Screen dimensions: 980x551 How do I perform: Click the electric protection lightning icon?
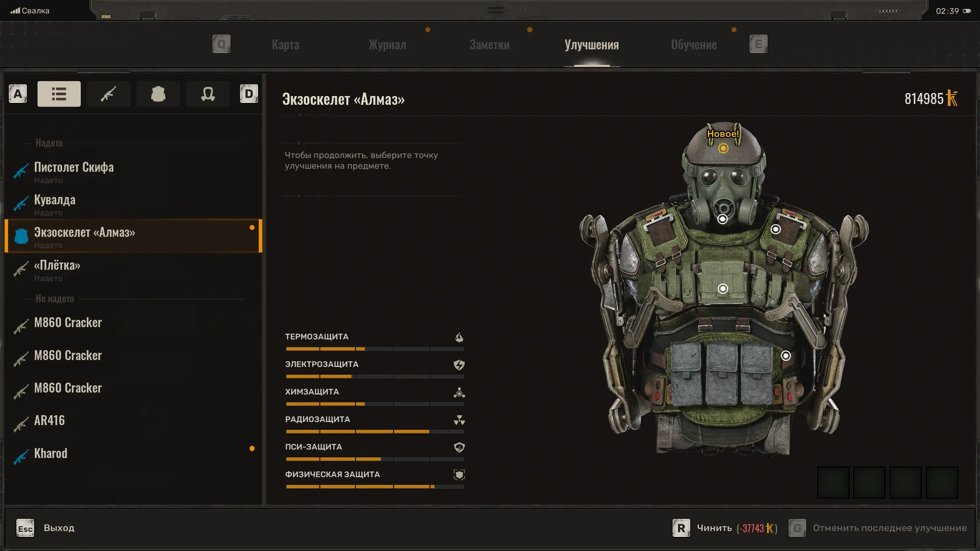[459, 365]
